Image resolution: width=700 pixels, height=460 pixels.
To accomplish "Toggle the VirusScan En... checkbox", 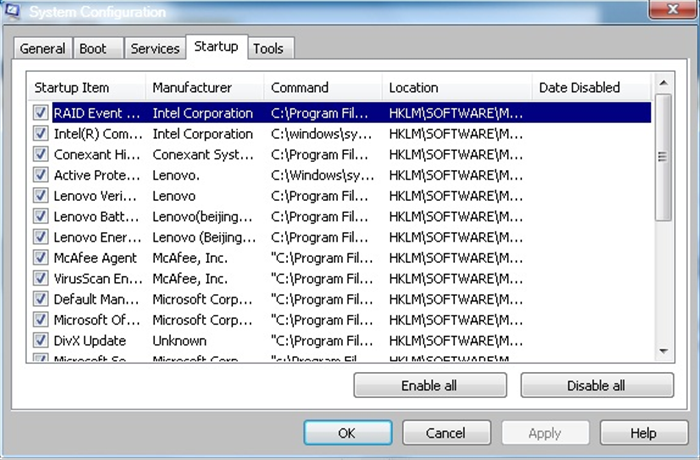I will click(x=41, y=278).
